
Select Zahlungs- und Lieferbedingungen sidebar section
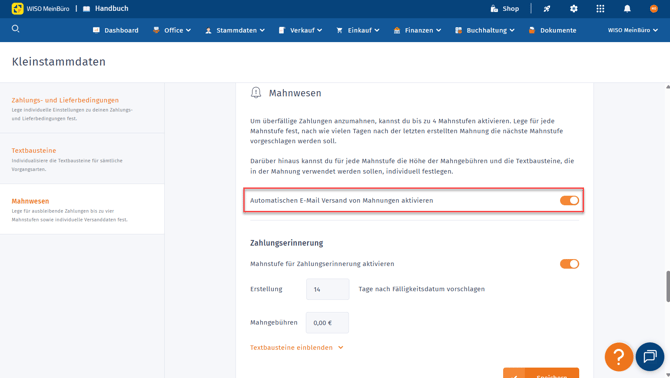tap(82, 108)
